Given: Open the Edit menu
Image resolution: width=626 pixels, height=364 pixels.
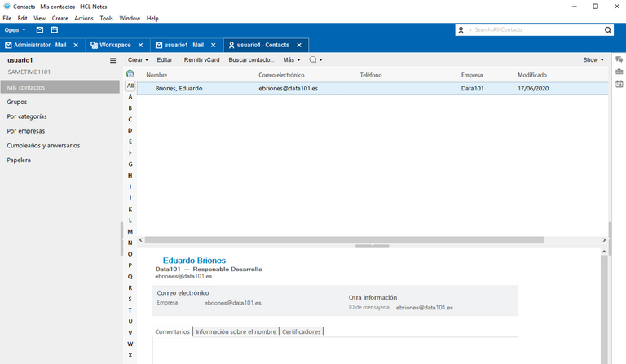Looking at the screenshot, I should click(22, 19).
